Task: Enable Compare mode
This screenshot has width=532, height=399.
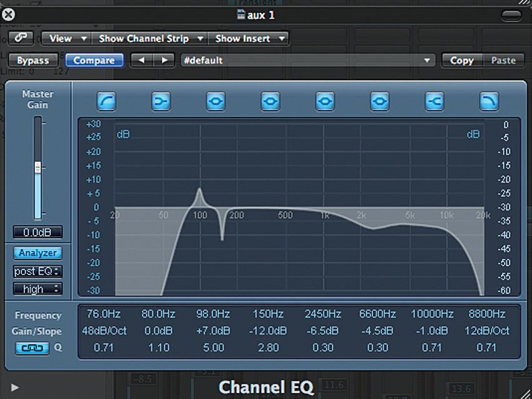Action: click(94, 60)
